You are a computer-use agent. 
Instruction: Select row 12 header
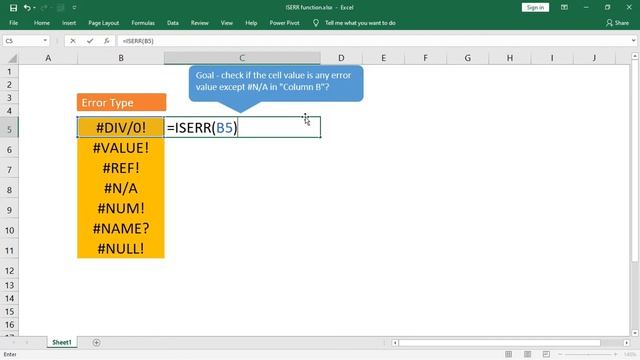pos(9,271)
